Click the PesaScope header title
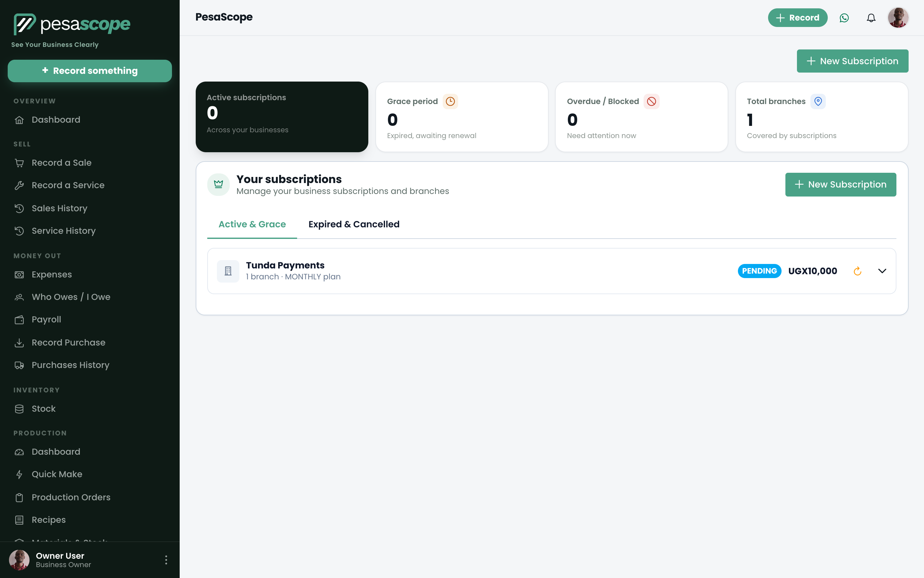This screenshot has height=578, width=924. (224, 17)
